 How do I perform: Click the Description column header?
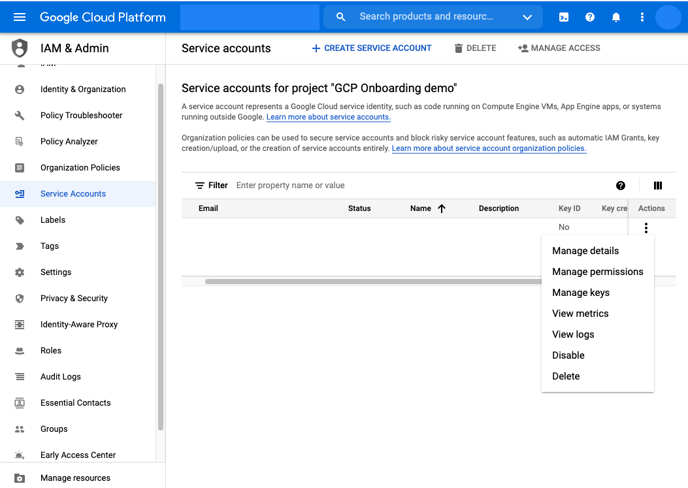tap(499, 208)
